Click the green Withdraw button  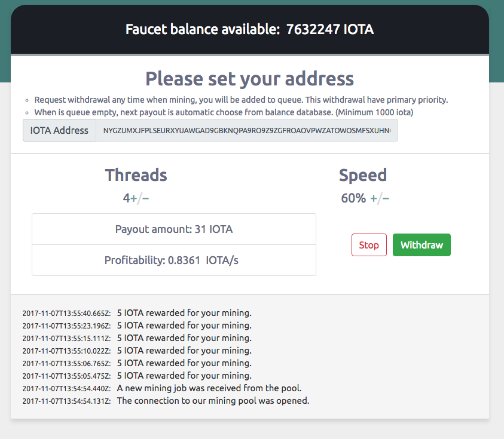coord(421,245)
